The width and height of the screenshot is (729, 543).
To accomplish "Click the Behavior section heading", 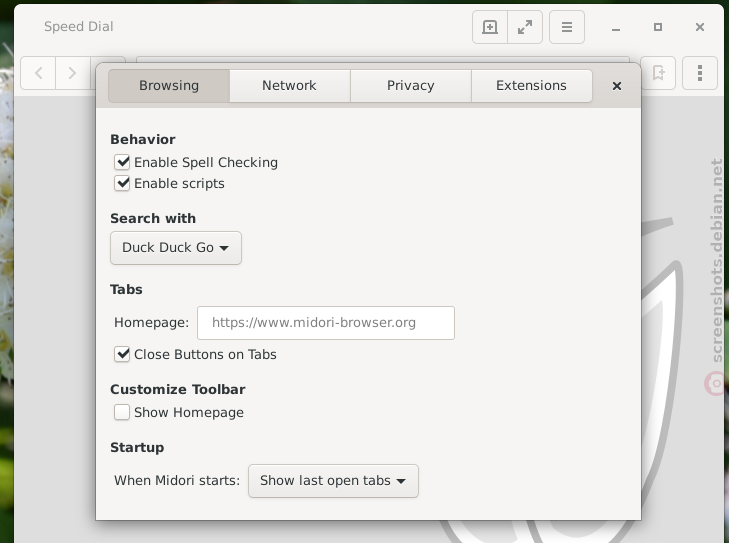I will click(143, 139).
